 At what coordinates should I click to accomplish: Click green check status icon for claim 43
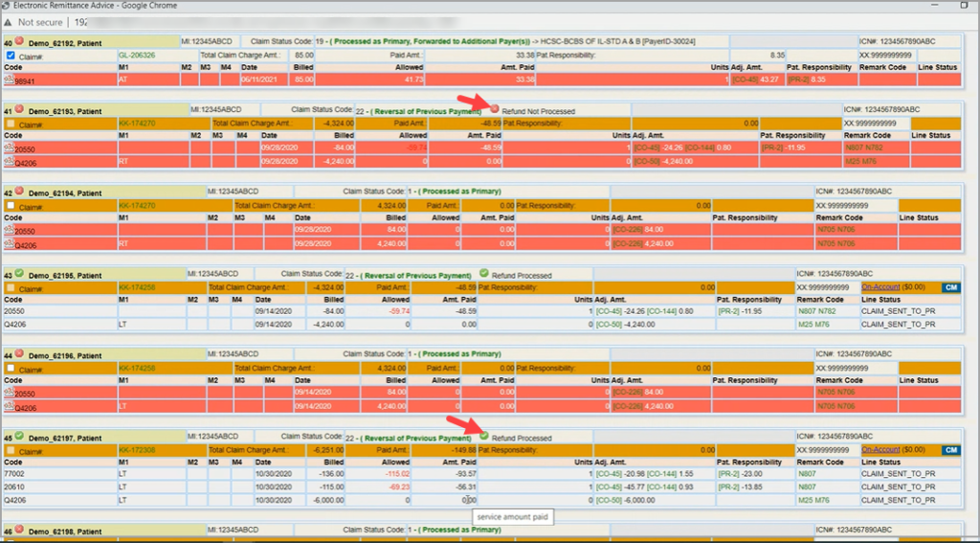point(19,274)
